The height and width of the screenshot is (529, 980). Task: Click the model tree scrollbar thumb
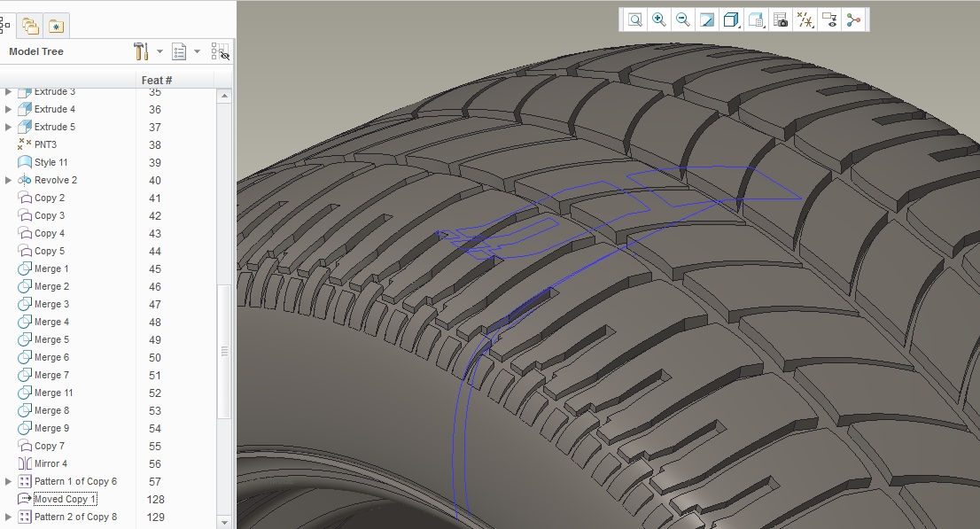click(x=224, y=352)
